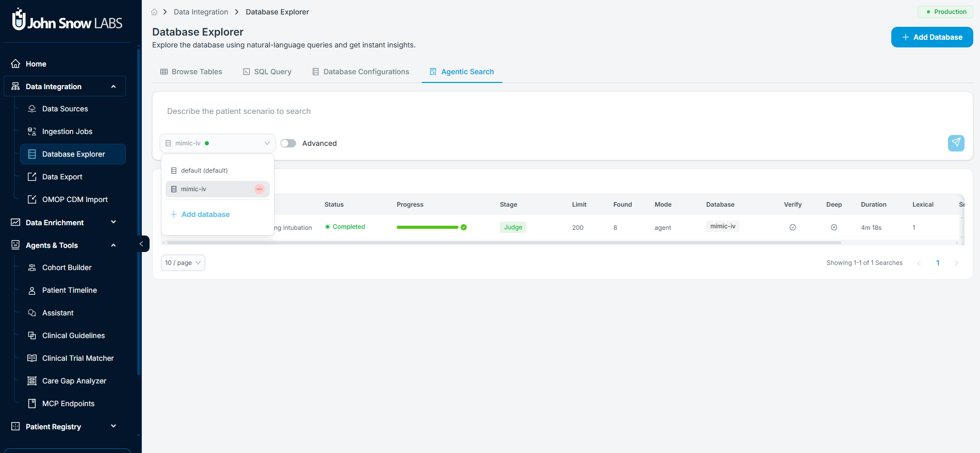This screenshot has height=453, width=980.
Task: Open MCP Endpoints in sidebar
Action: click(68, 404)
